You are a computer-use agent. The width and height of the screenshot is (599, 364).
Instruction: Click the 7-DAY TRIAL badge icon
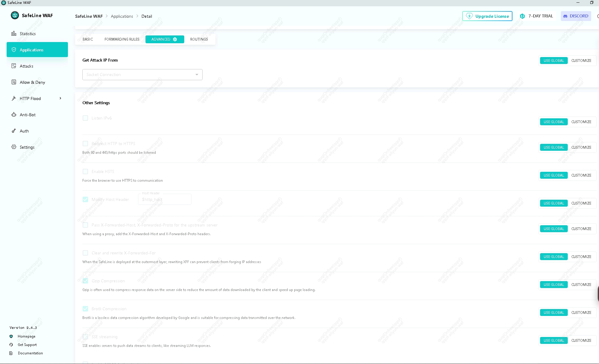point(522,16)
